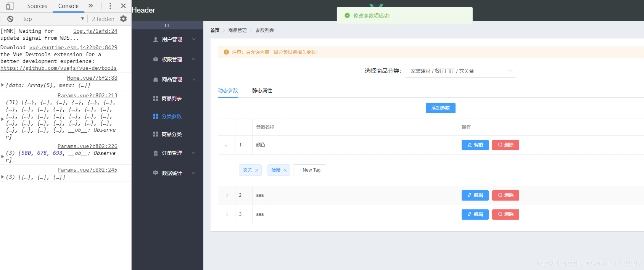644x270 pixels.
Task: Clear the console with the ban icon
Action: coord(10,19)
